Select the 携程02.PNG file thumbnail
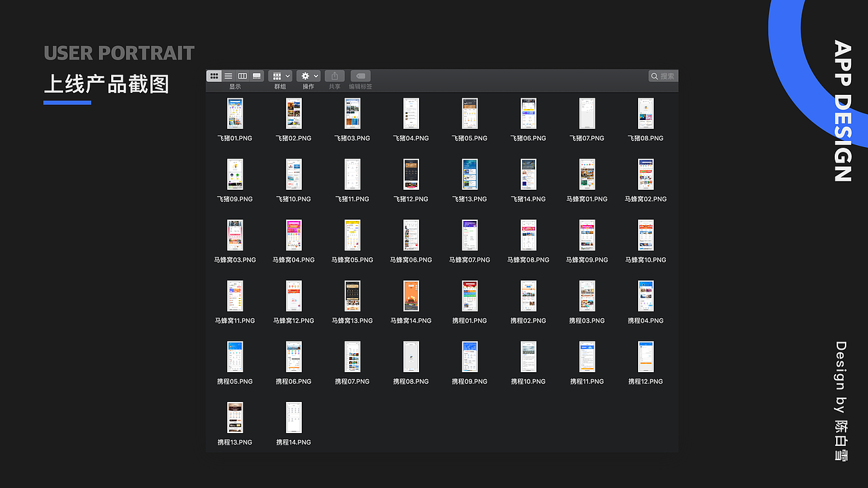The height and width of the screenshot is (488, 868). pyautogui.click(x=528, y=296)
